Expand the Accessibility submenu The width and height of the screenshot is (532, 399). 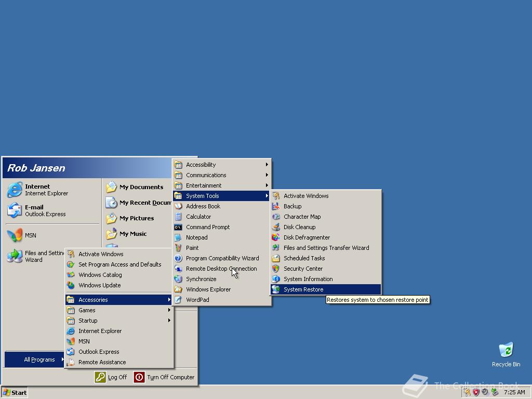[x=221, y=165]
